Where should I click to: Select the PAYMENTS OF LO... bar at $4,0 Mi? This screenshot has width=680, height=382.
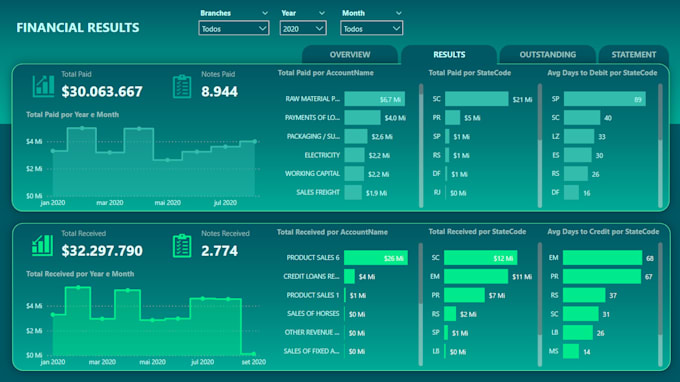362,118
